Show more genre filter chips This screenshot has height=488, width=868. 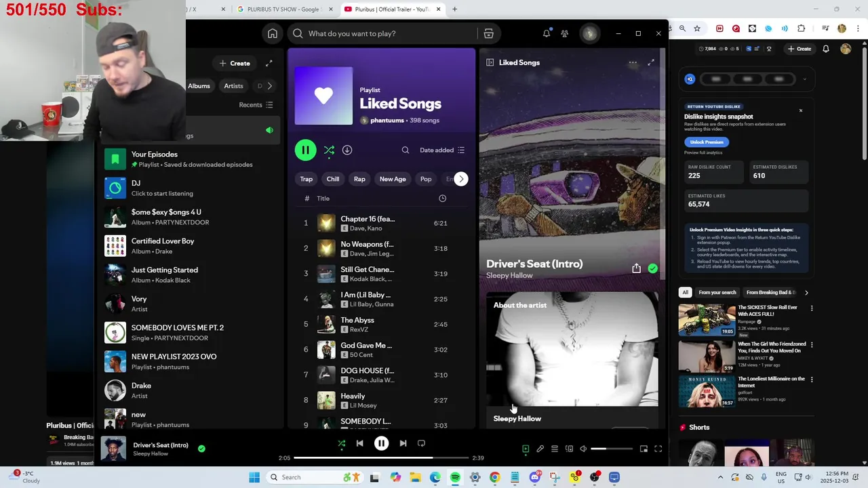[460, 179]
